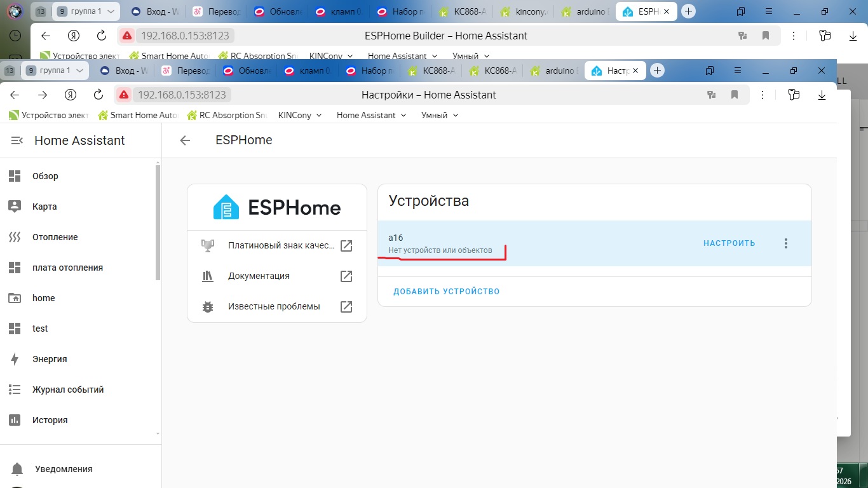Viewport: 868px width, 488px height.
Task: Open Журнал событий in sidebar
Action: click(x=67, y=390)
